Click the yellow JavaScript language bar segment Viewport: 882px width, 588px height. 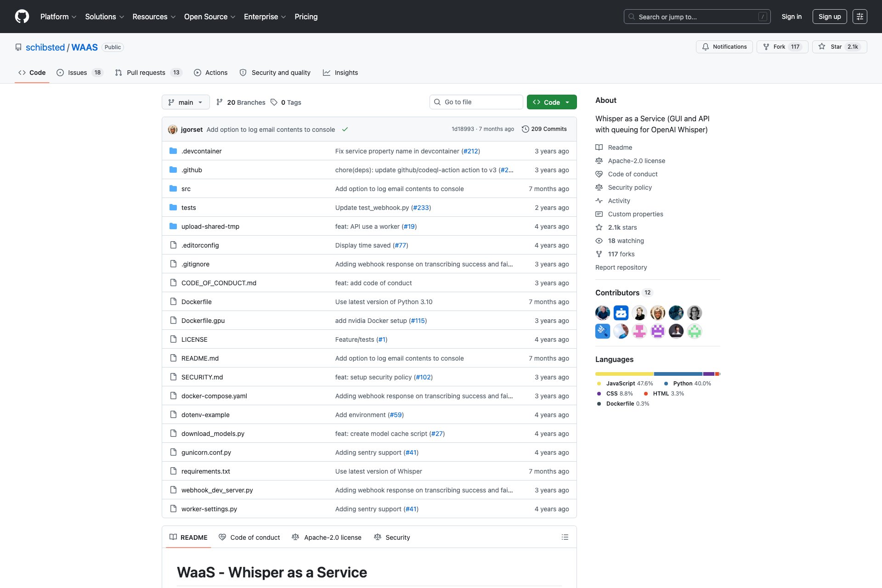point(624,374)
